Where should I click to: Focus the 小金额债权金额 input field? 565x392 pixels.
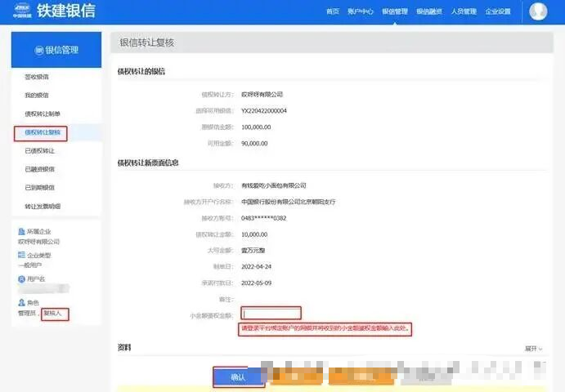271,313
